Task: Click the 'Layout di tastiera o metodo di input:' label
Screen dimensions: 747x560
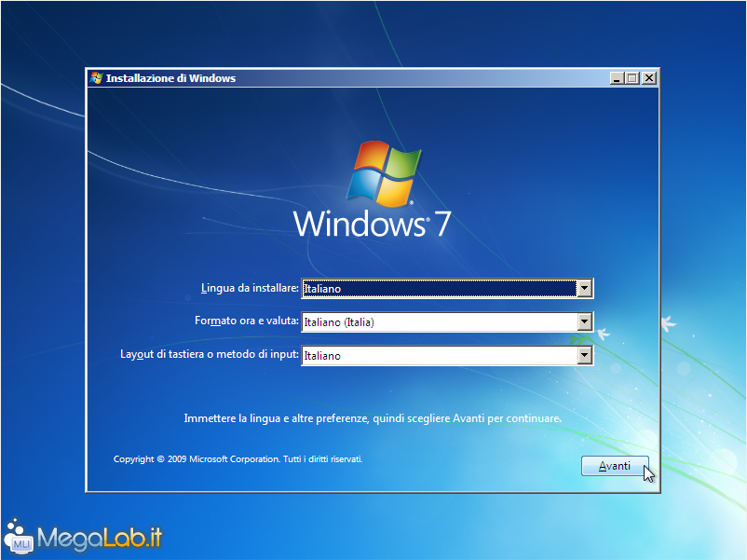Action: click(210, 354)
